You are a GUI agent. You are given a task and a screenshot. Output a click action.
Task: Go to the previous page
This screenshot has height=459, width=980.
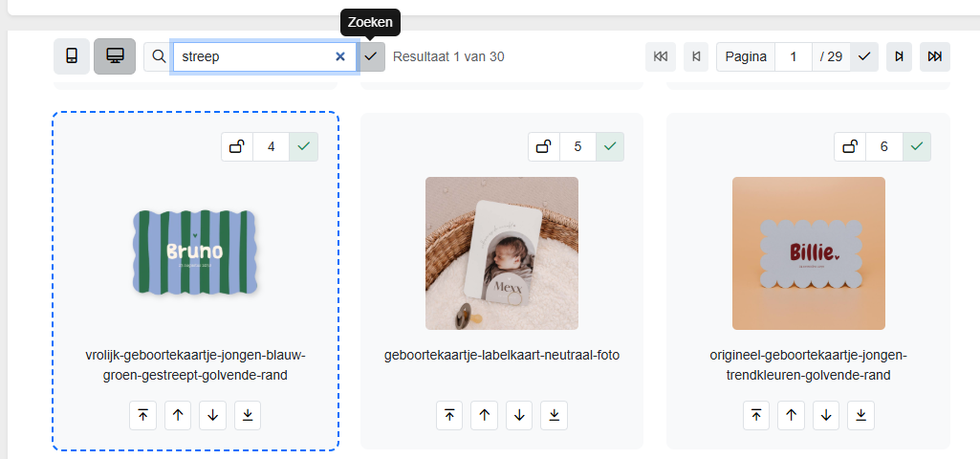click(696, 56)
